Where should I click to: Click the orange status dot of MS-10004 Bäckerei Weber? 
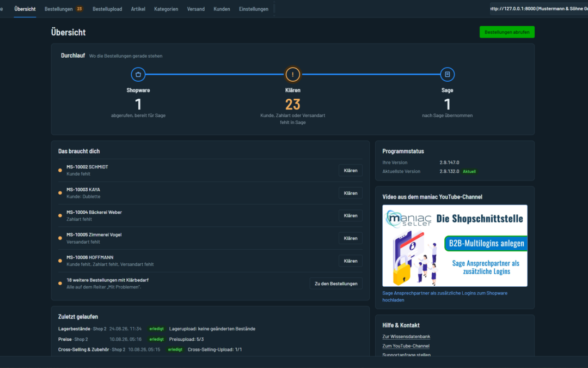(x=60, y=215)
